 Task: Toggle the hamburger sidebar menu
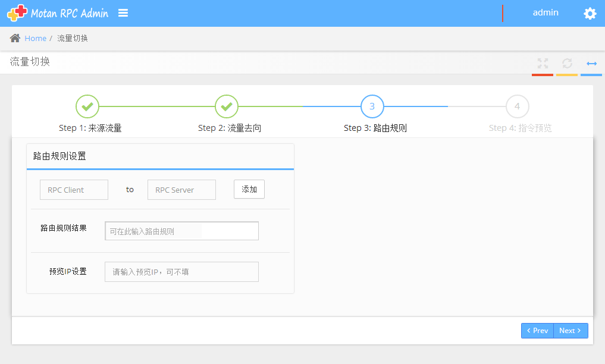pos(123,13)
